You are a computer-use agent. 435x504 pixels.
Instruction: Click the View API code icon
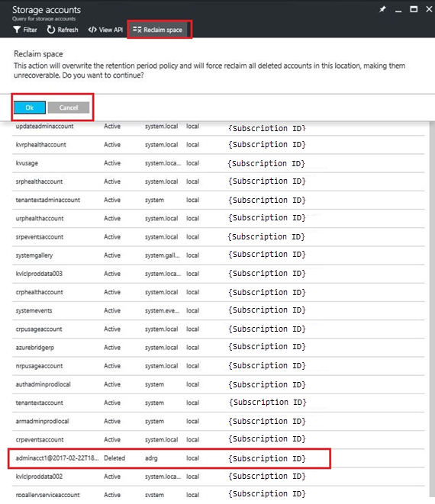(92, 30)
